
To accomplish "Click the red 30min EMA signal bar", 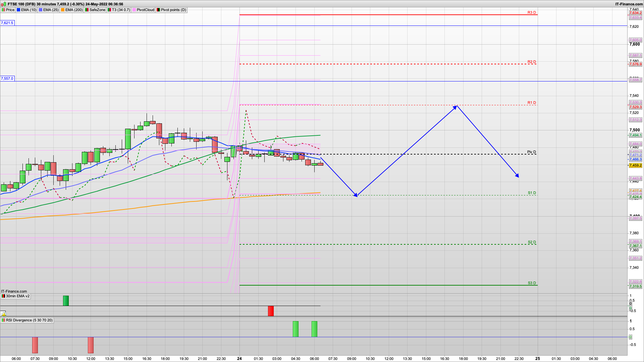I will 271,311.
